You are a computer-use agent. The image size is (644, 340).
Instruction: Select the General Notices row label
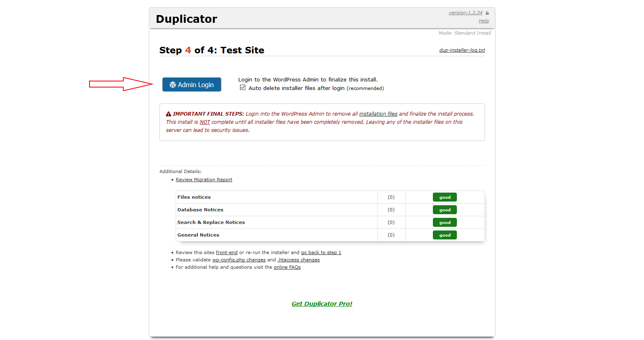[x=198, y=235]
